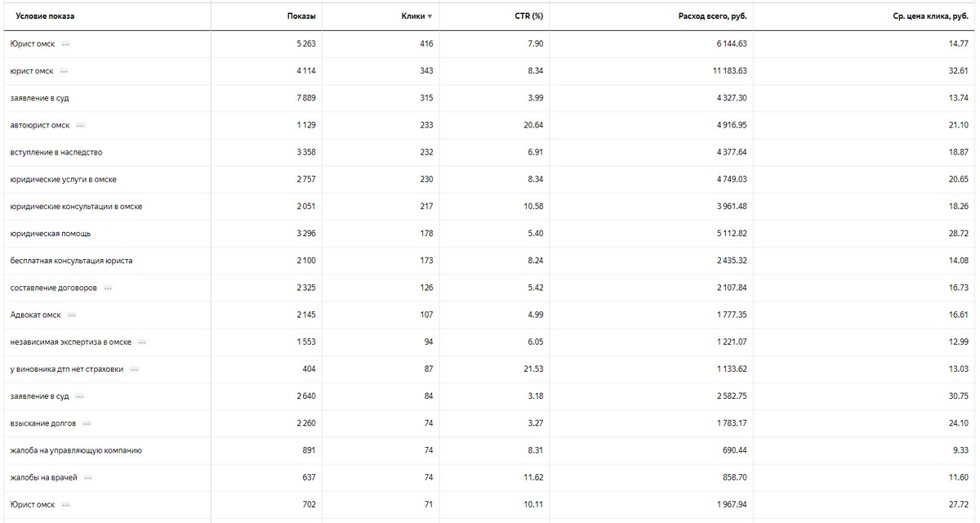Click the ellipsis icon next to жалобы на врачей
980x523 pixels.
click(x=88, y=478)
